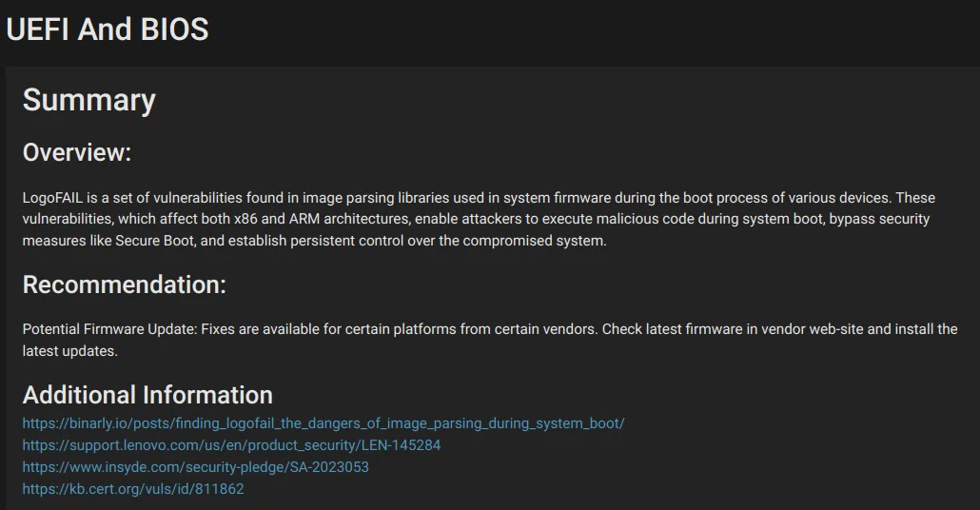Click the "Overview:" section heading
The width and height of the screenshot is (980, 510).
tap(77, 152)
